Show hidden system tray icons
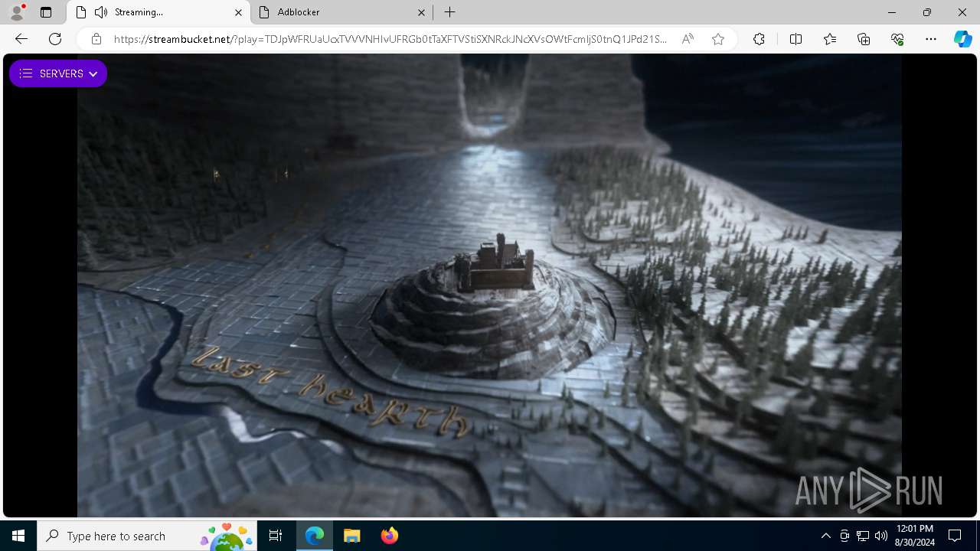 coord(825,536)
